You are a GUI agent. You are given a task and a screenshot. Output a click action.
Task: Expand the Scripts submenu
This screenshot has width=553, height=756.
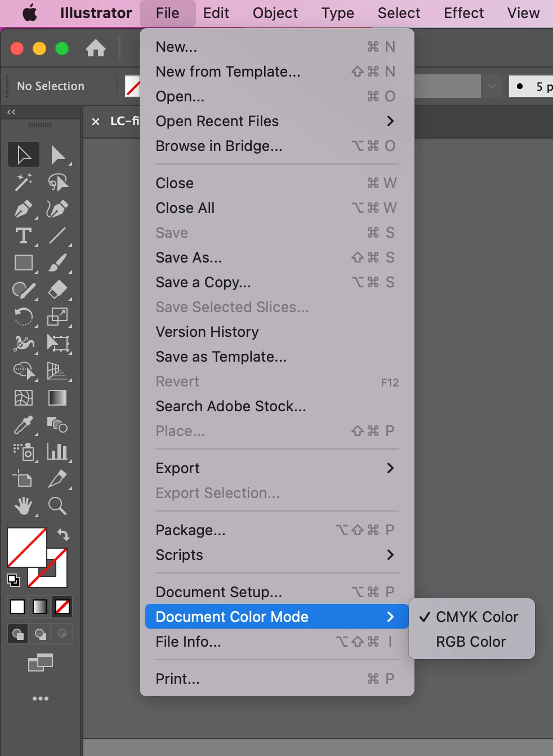(x=276, y=555)
